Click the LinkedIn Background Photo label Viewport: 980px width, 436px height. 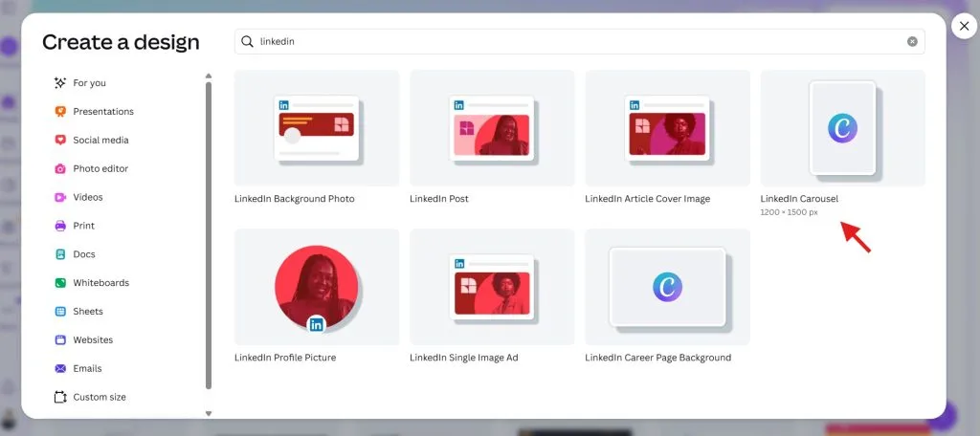pos(295,199)
